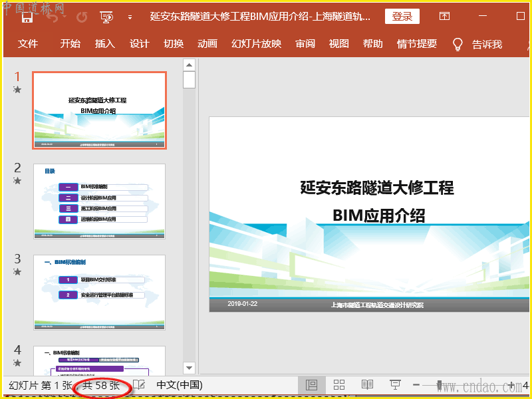The image size is (532, 399).
Task: Open the 幻灯片放映 ribbon tab
Action: click(x=256, y=44)
